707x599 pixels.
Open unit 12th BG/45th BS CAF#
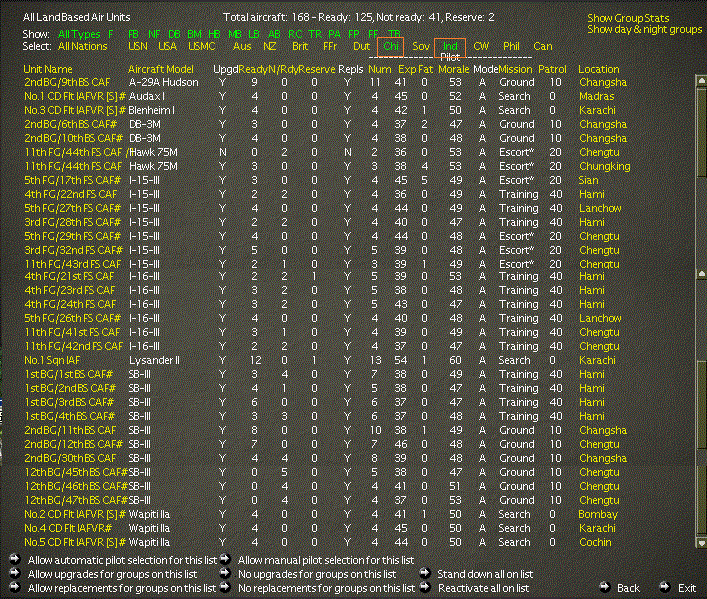tap(76, 472)
